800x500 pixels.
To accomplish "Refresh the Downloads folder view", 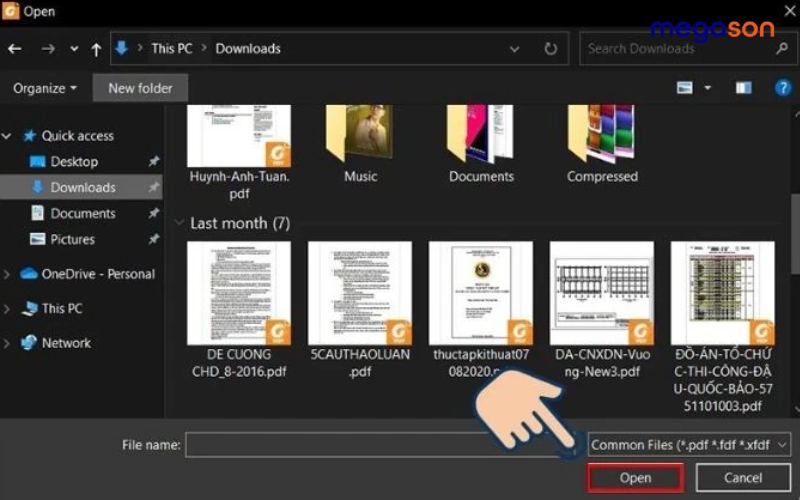I will 551,49.
